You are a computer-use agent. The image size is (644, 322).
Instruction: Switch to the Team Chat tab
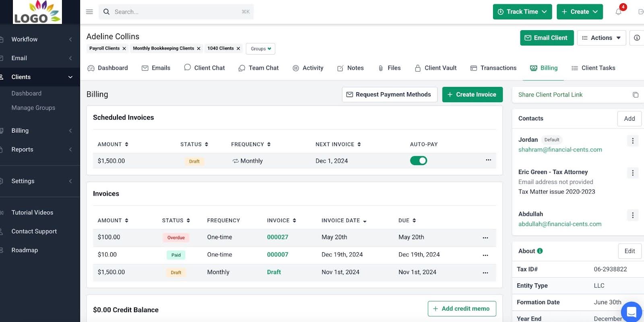click(258, 68)
